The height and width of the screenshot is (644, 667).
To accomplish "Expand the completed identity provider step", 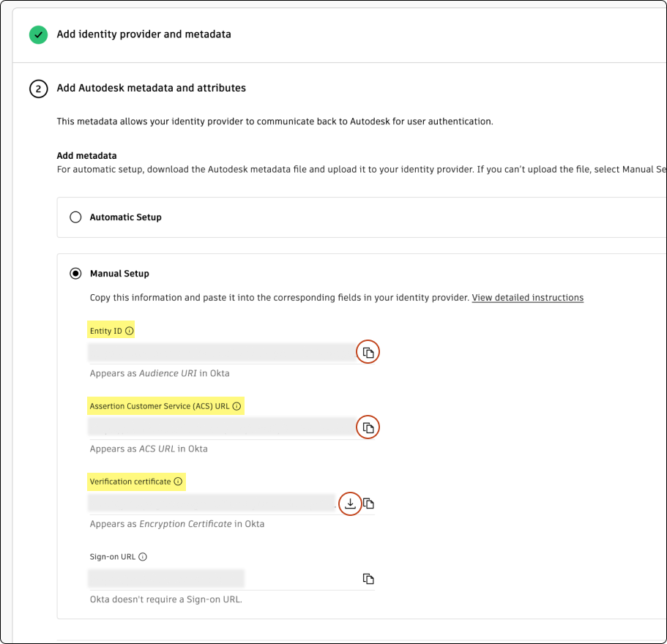I will point(144,34).
